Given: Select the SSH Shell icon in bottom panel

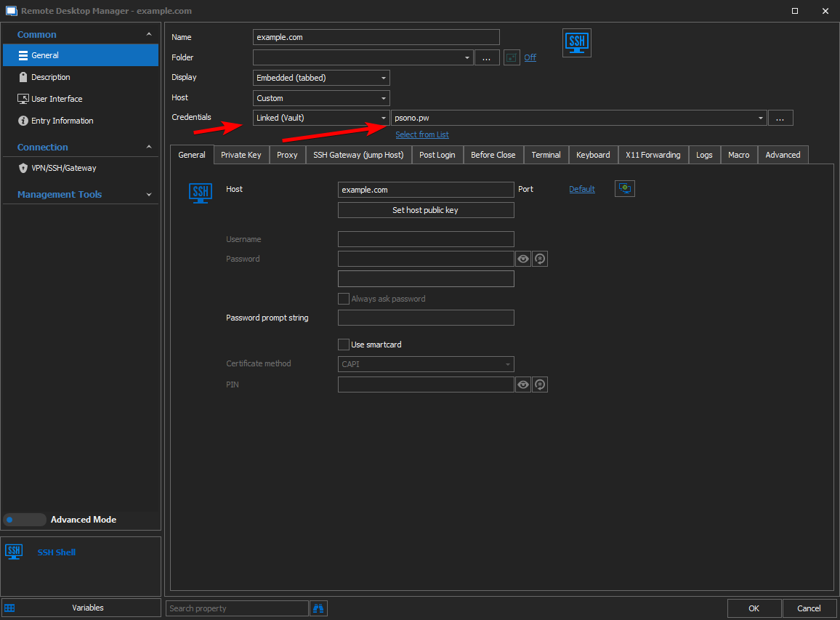Looking at the screenshot, I should tap(14, 552).
